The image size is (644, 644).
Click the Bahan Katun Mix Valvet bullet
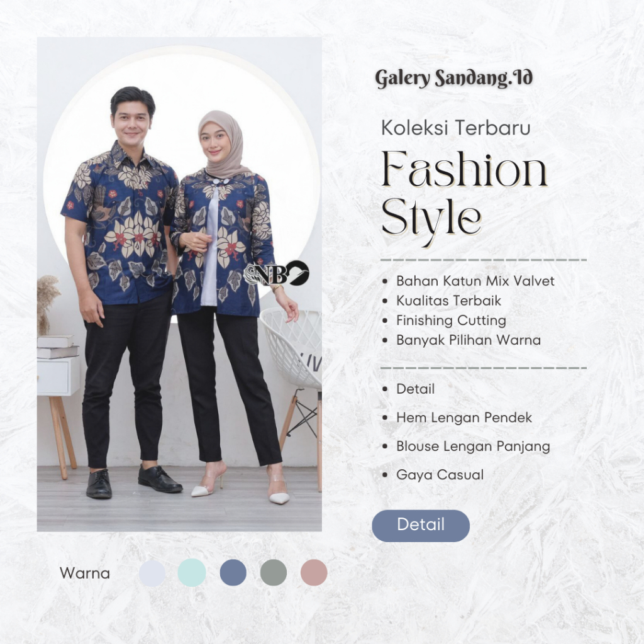tap(475, 281)
